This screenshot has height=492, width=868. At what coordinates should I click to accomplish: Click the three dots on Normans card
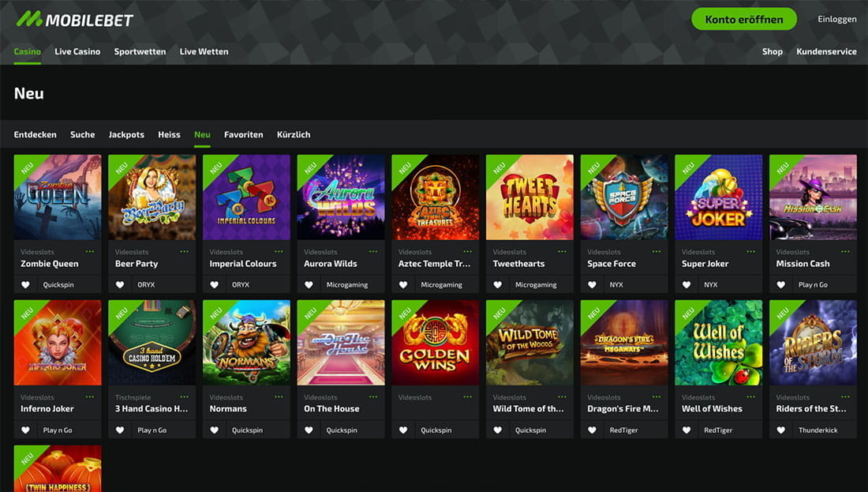[x=279, y=396]
